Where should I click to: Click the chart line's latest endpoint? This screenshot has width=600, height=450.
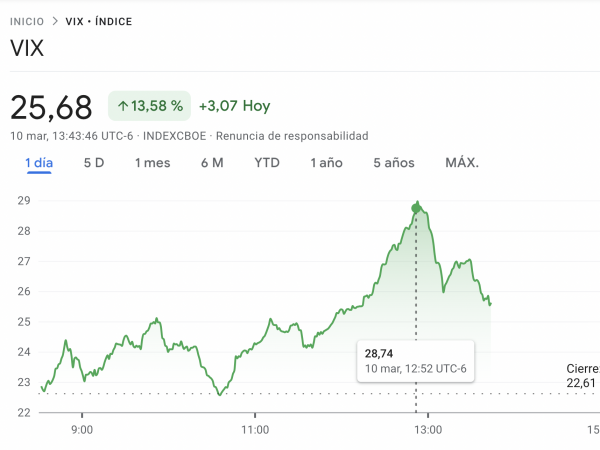pos(490,304)
